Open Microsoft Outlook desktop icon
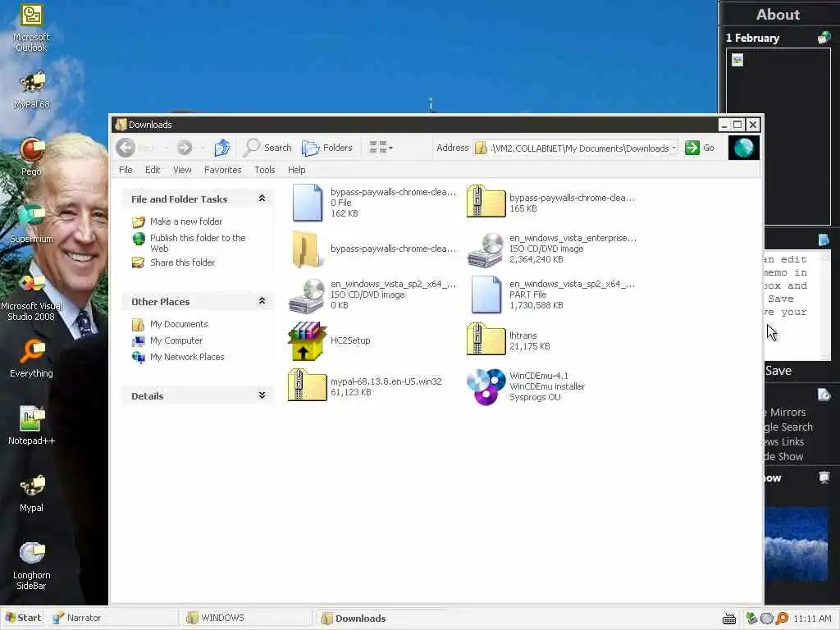840x630 pixels. (31, 28)
